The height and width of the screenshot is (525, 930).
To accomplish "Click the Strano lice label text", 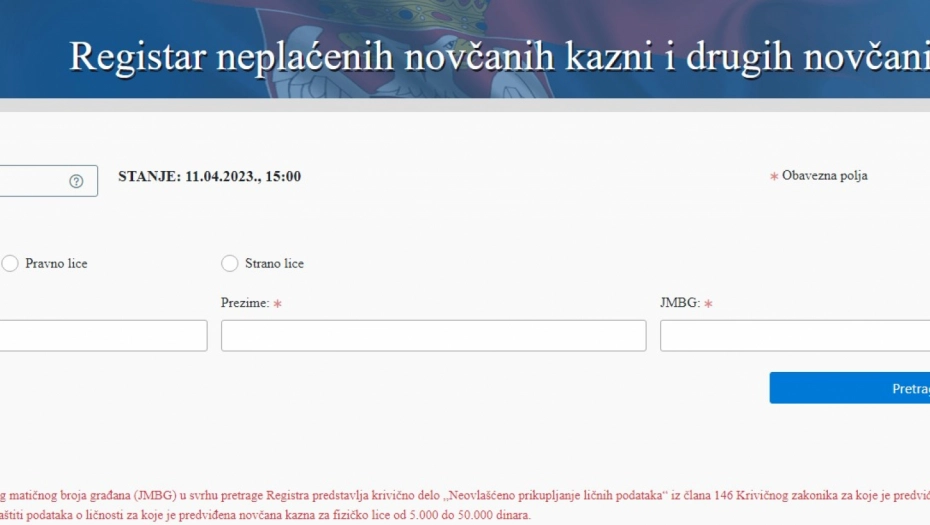I will (x=274, y=264).
